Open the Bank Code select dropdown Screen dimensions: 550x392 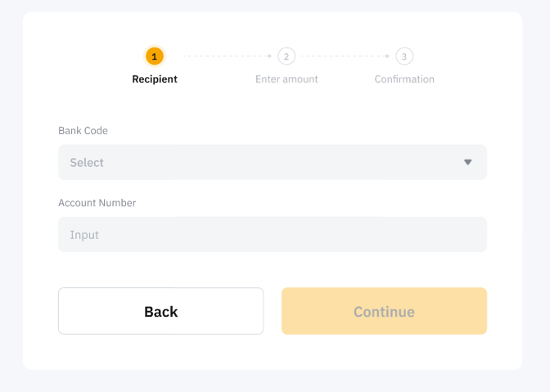(x=272, y=162)
